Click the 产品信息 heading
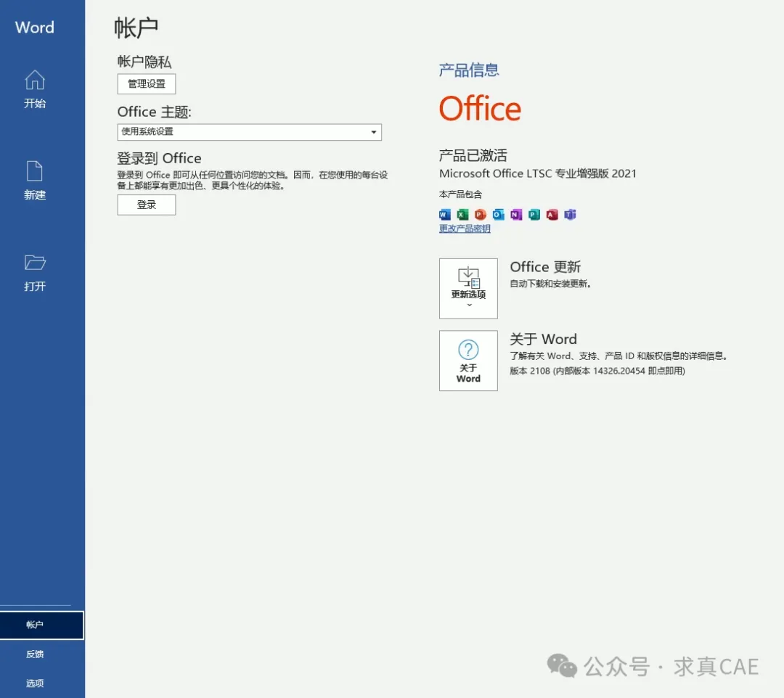This screenshot has height=698, width=784. point(469,70)
